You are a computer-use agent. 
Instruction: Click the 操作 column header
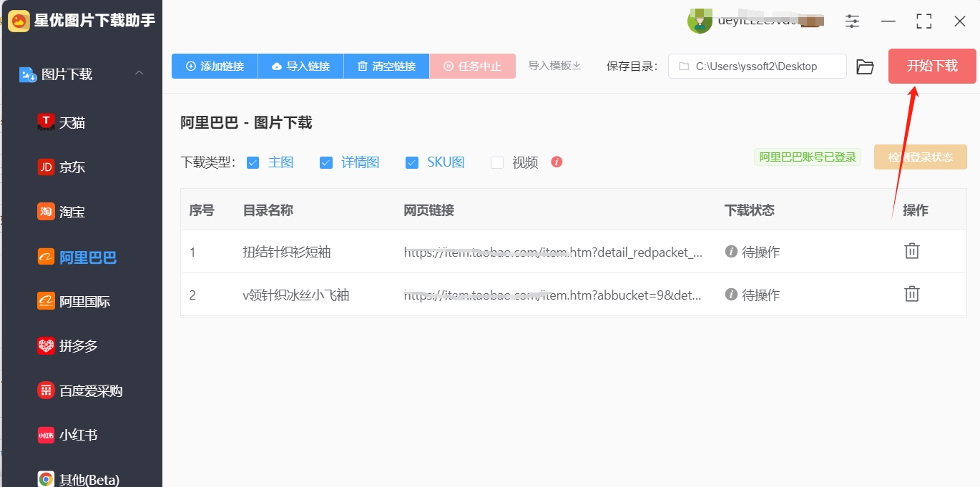coord(916,210)
